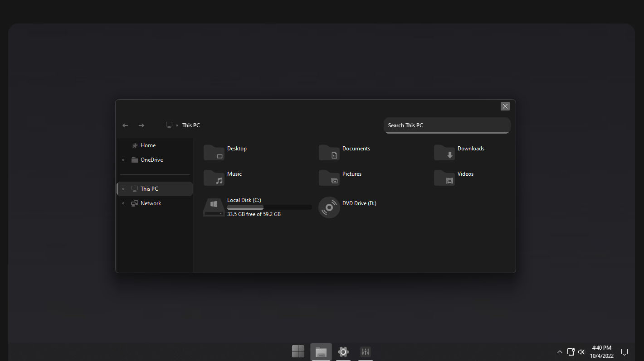Click the This PC monitor icon in sidebar

click(135, 189)
